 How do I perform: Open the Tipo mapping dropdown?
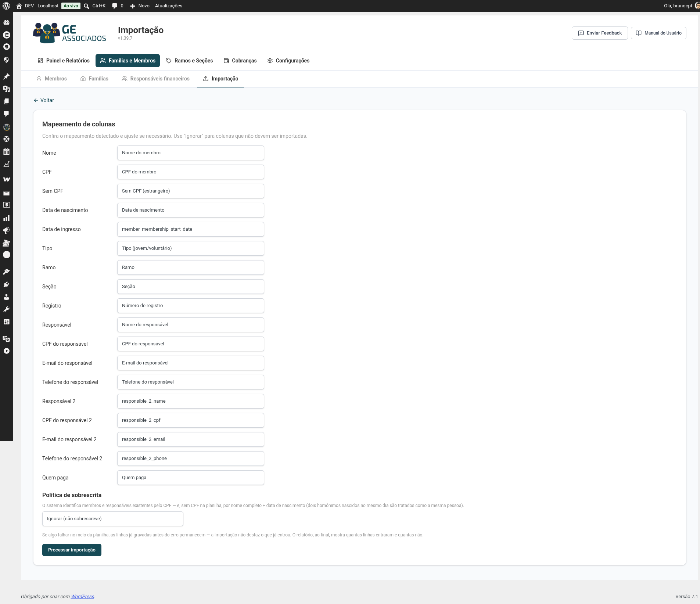point(191,248)
